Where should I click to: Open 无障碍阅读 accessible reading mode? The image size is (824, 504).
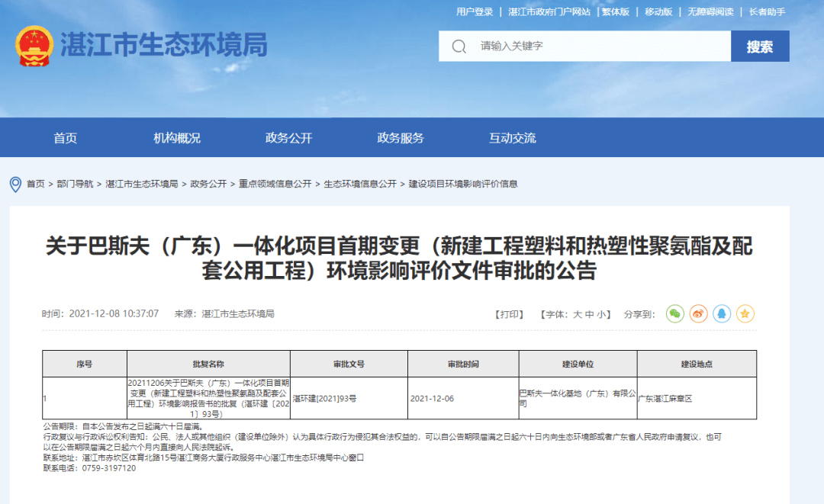713,11
